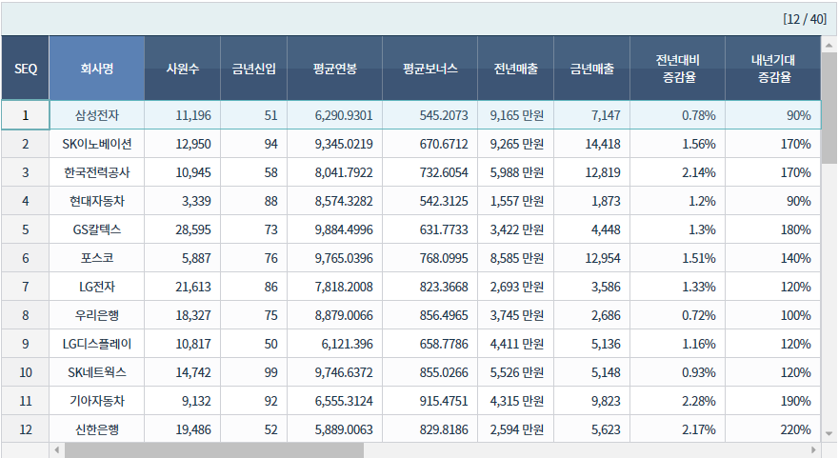839x458 pixels.
Task: Click average salary 9,884.4996 cell
Action: coord(335,230)
